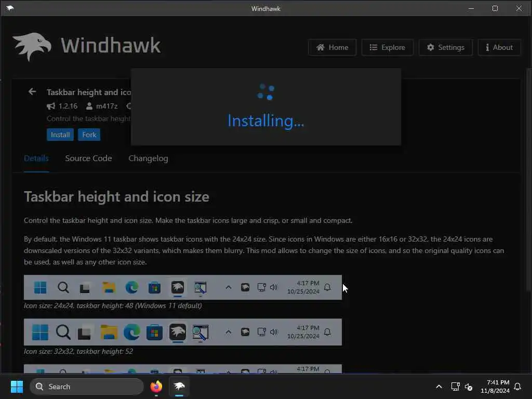
Task: Open Firefox from the taskbar
Action: click(x=156, y=387)
